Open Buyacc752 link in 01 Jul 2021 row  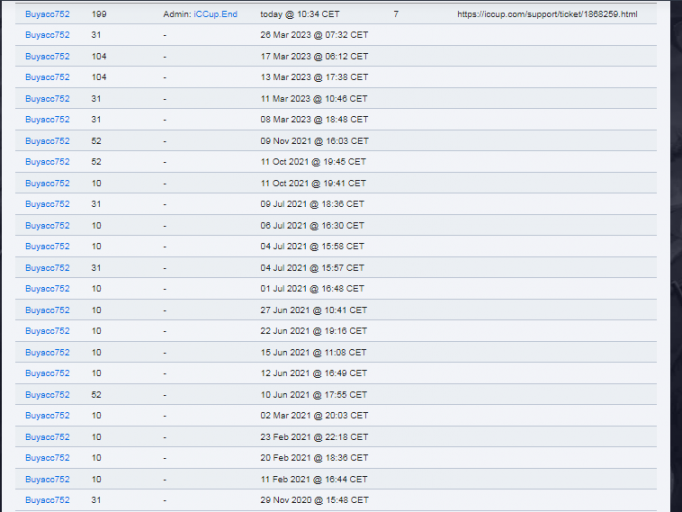click(47, 288)
